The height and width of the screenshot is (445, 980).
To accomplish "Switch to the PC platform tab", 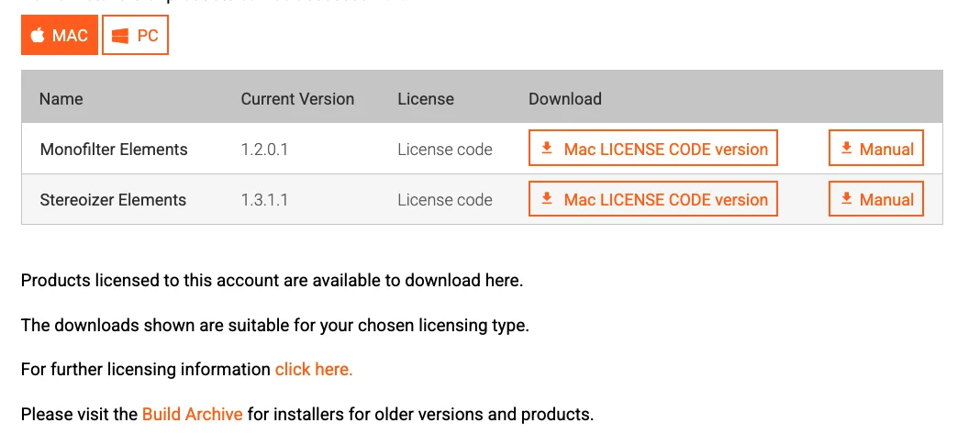I will (x=135, y=35).
